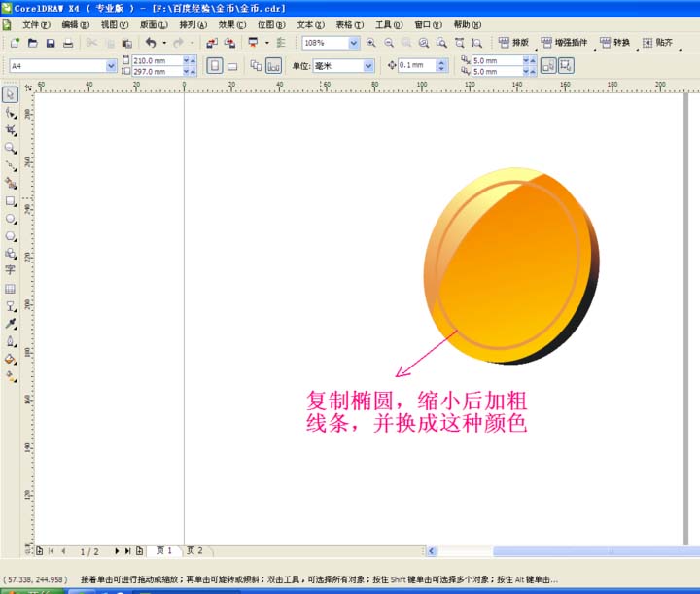Click the Undo arrow icon
Screen dimensions: 700x594
point(151,43)
